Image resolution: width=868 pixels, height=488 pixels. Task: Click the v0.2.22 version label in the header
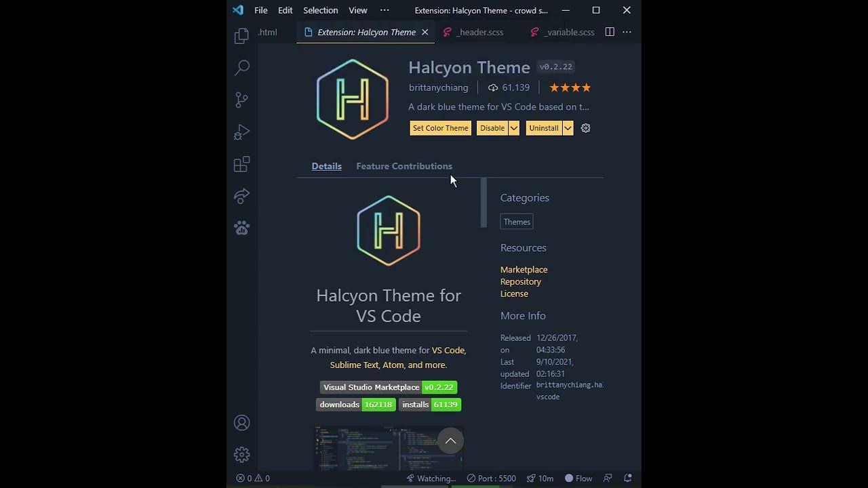coord(556,66)
